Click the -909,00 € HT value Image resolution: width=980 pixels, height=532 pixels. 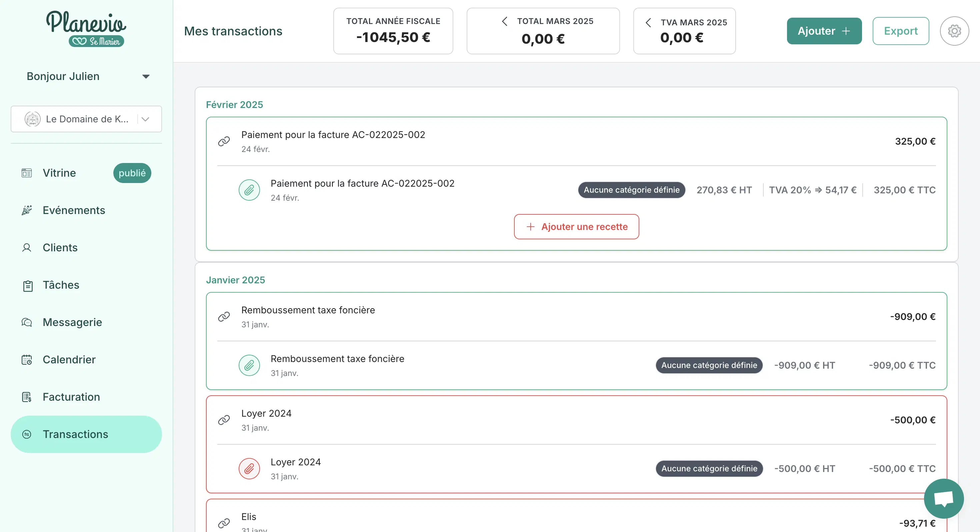805,365
